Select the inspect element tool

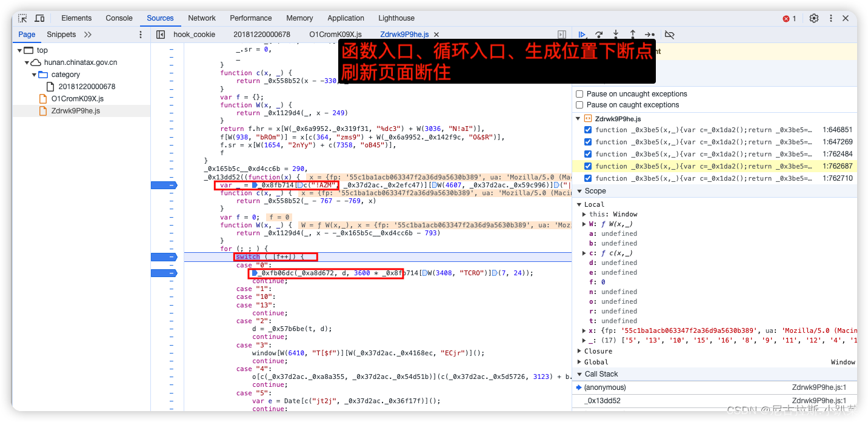click(21, 18)
